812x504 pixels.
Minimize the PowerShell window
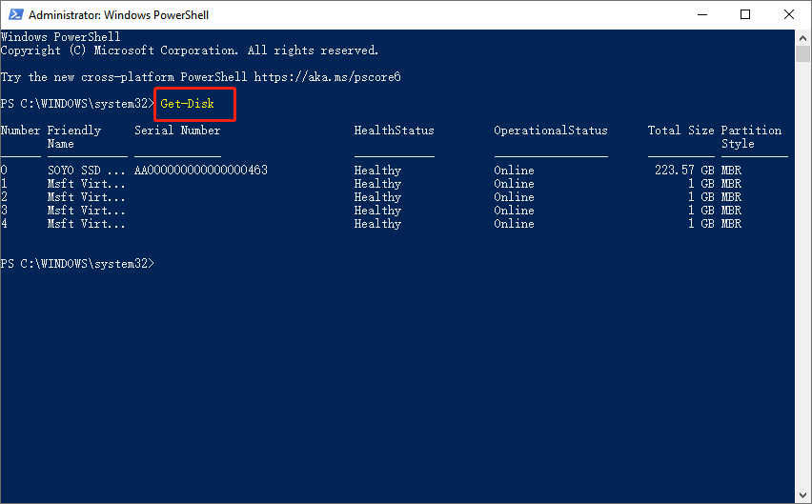pyautogui.click(x=702, y=14)
